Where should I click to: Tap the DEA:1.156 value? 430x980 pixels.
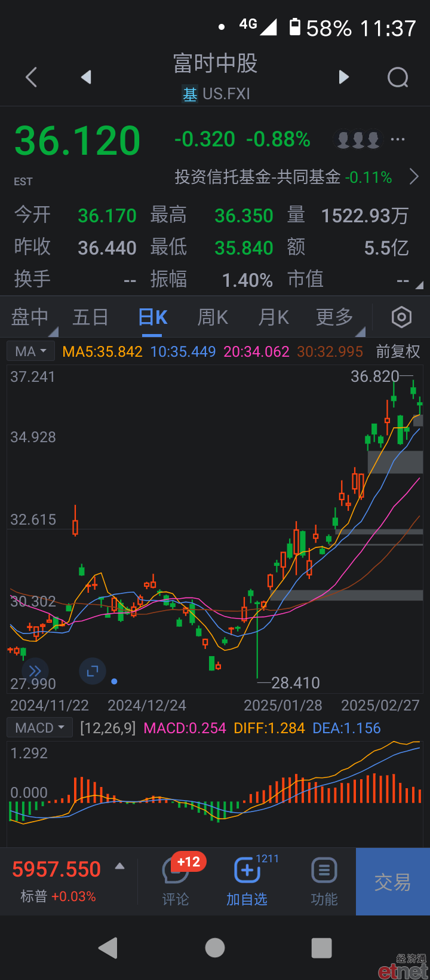tap(346, 728)
